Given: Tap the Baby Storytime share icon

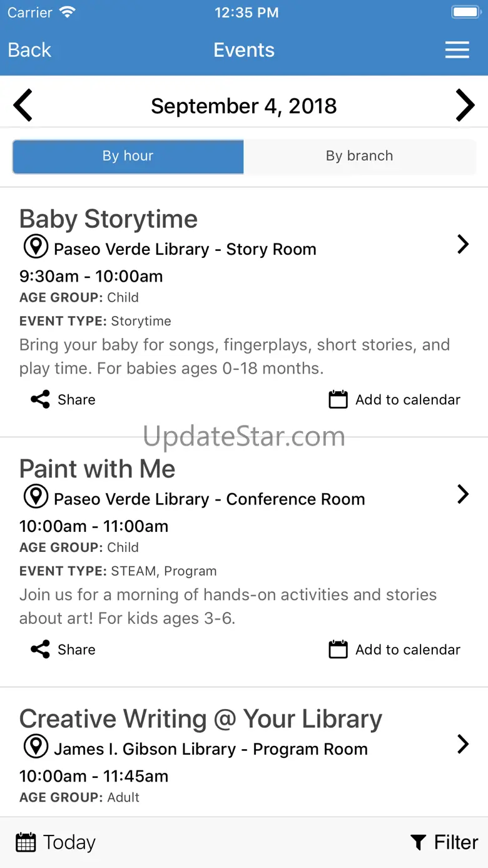Looking at the screenshot, I should 41,400.
